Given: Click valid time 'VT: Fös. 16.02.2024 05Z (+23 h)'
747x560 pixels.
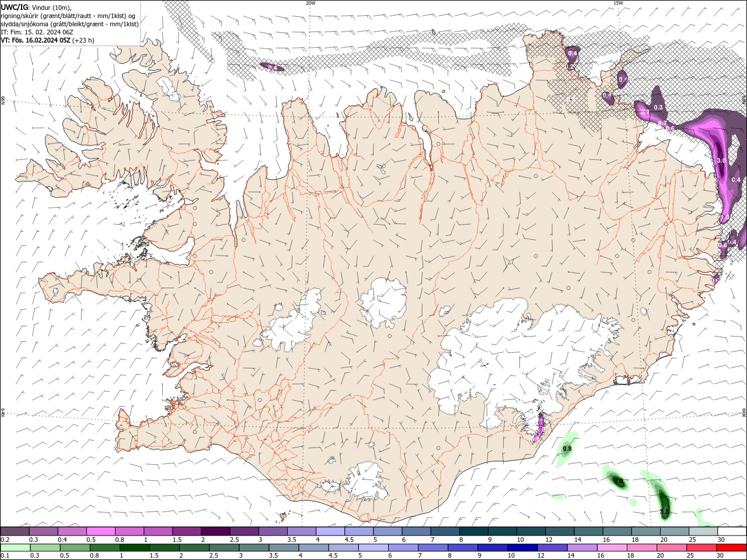Looking at the screenshot, I should click(47, 40).
